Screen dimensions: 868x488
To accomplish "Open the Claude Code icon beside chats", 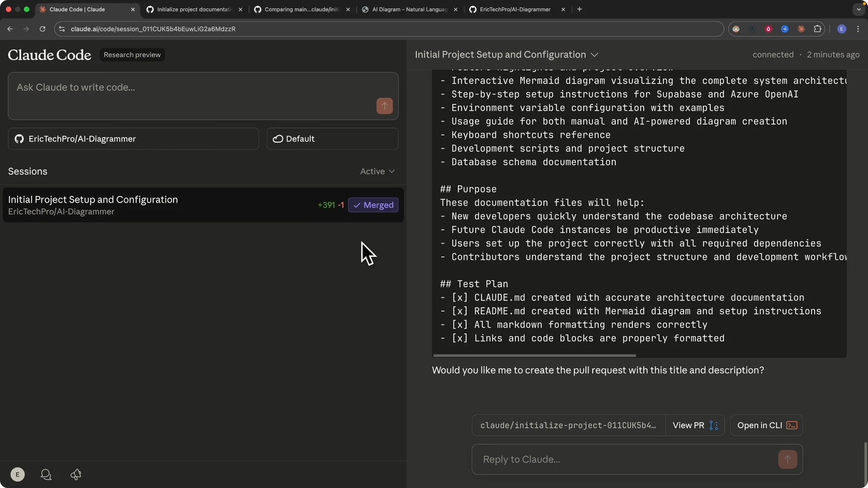I will pos(76,474).
